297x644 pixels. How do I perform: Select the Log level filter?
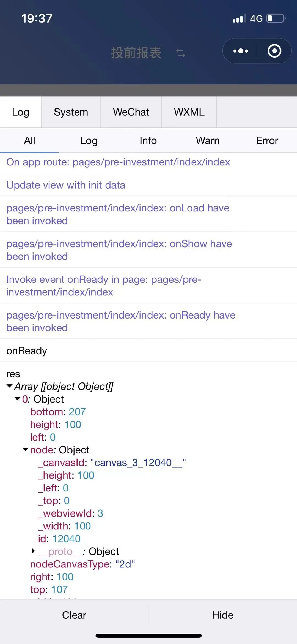[89, 140]
